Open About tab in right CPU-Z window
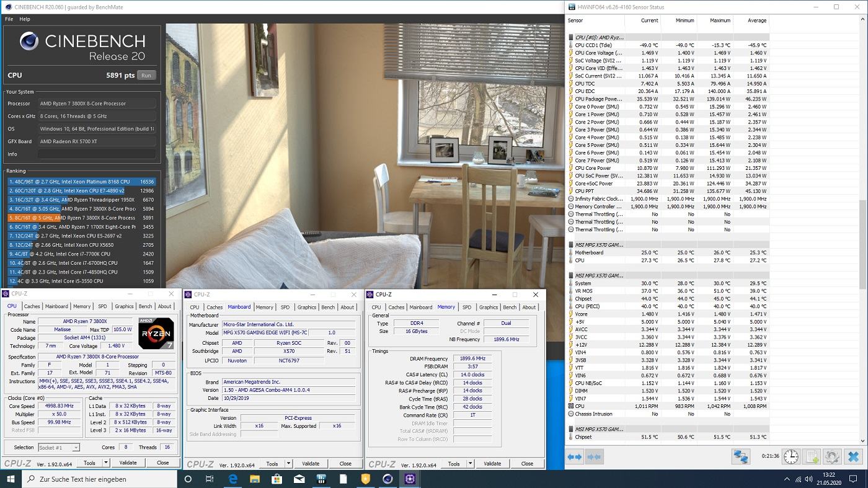The height and width of the screenshot is (488, 868). pyautogui.click(x=529, y=307)
